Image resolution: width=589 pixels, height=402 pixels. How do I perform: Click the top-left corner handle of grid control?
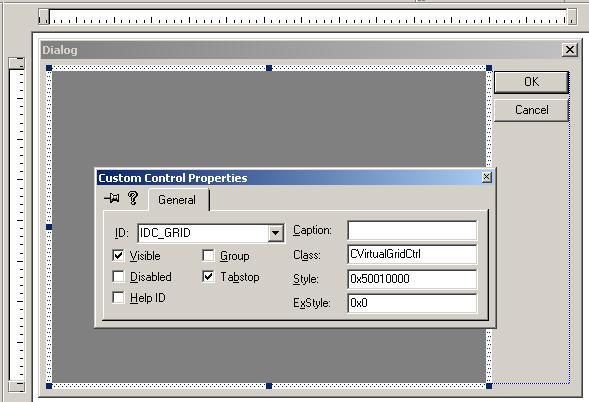49,68
